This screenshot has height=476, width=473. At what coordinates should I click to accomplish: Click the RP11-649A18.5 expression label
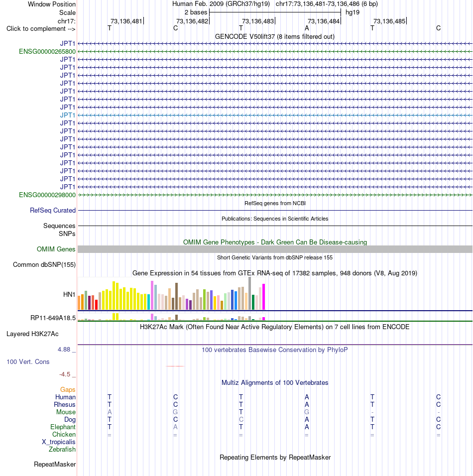tap(53, 318)
